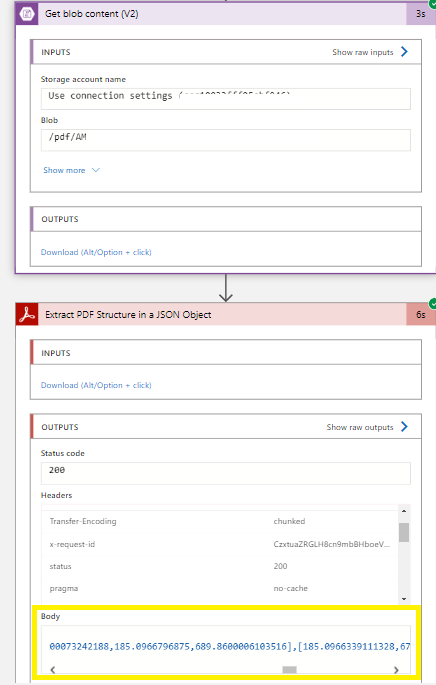Viewport: 436px width, 685px height.
Task: Click Show raw outputs link
Action: pos(360,427)
